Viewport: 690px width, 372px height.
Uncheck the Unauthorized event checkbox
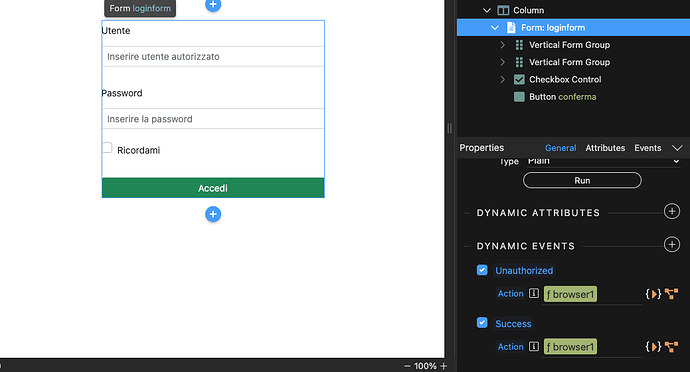(482, 270)
